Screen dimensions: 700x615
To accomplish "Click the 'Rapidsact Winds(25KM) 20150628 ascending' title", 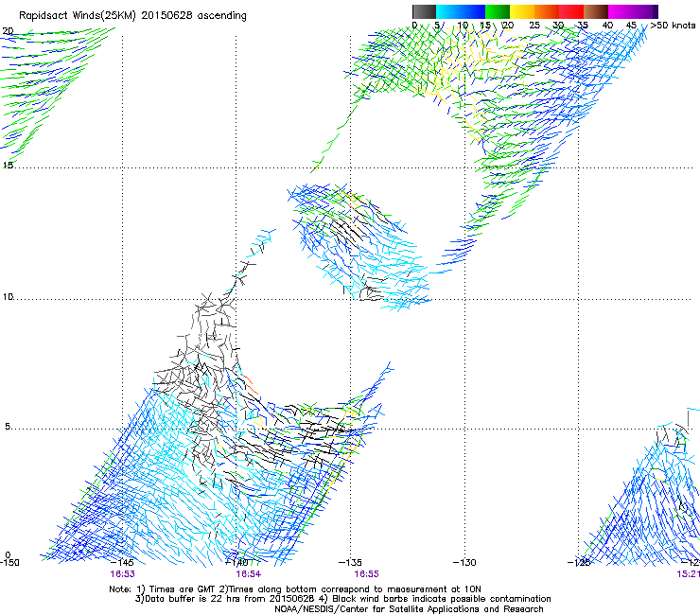I will 132,16.
